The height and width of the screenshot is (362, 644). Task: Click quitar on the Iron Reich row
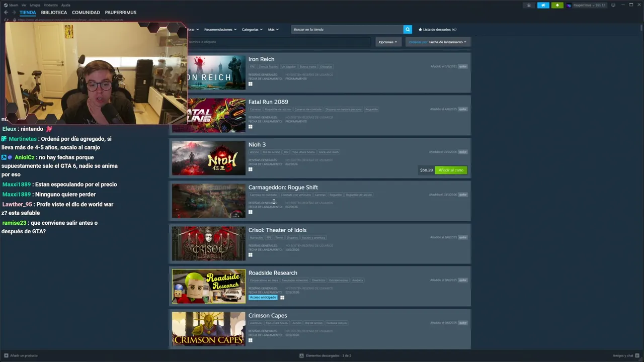pos(463,66)
